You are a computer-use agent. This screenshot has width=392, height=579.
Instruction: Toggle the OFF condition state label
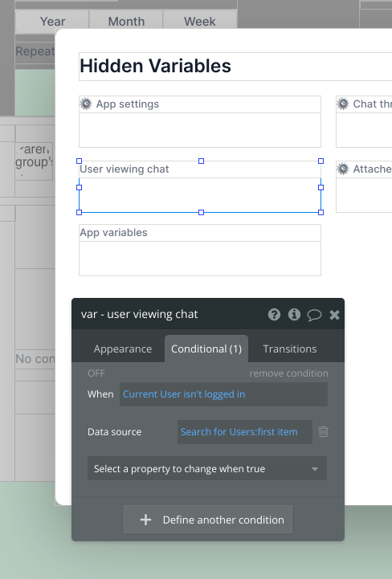[x=96, y=373]
